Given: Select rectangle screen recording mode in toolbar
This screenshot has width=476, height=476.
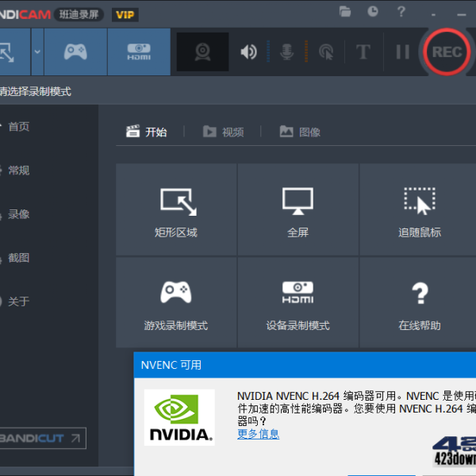Looking at the screenshot, I should click(x=14, y=52).
